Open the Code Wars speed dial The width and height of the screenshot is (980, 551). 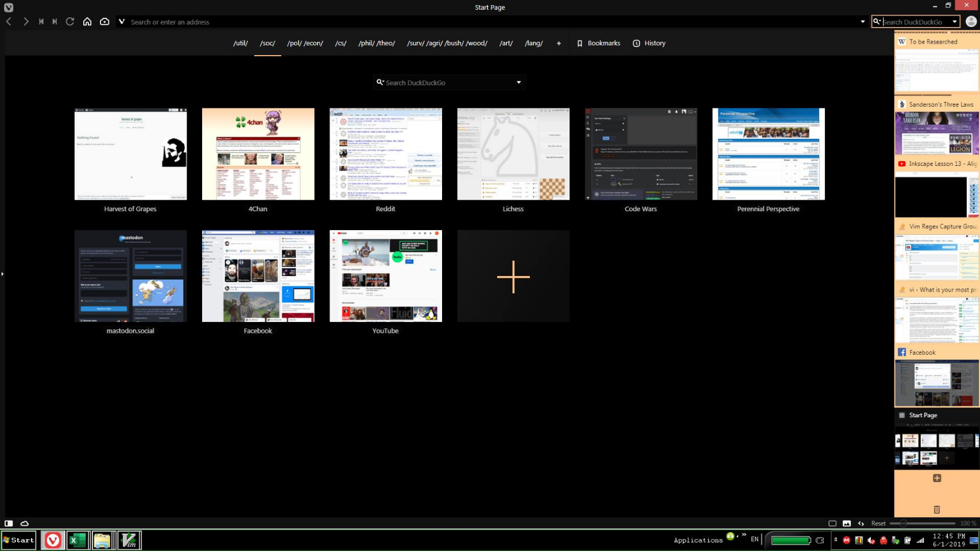pyautogui.click(x=641, y=154)
